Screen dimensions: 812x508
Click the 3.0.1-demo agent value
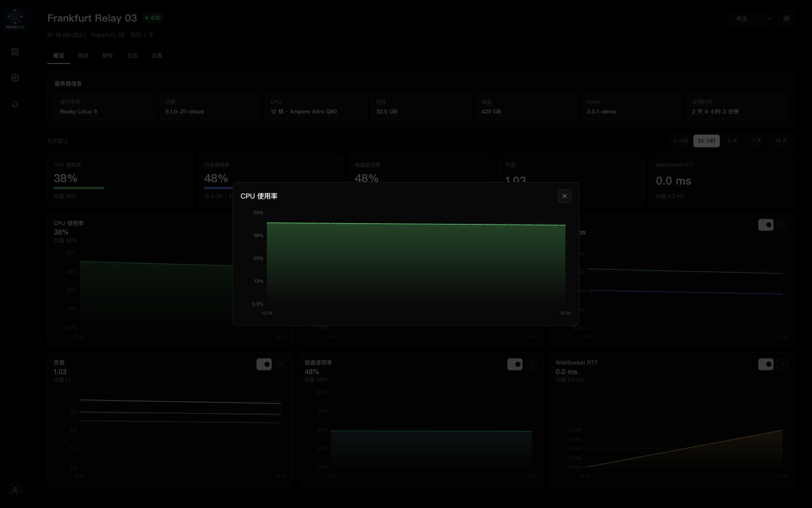point(601,112)
